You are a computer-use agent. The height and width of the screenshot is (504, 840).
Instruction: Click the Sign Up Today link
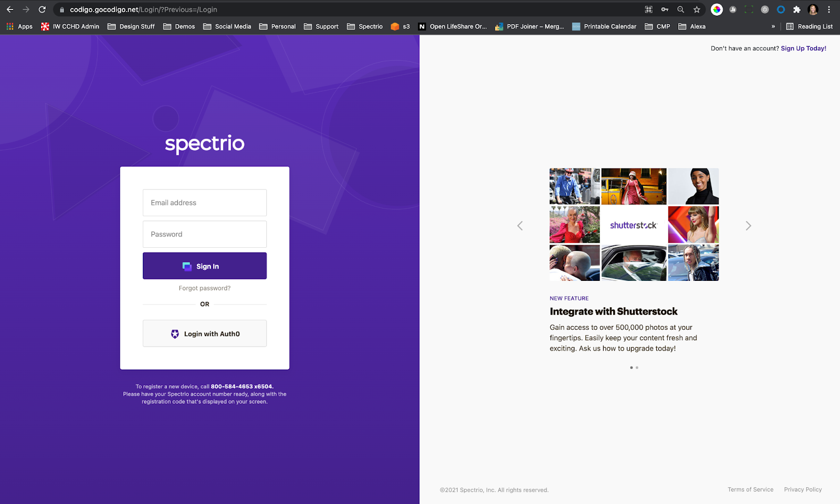click(803, 48)
